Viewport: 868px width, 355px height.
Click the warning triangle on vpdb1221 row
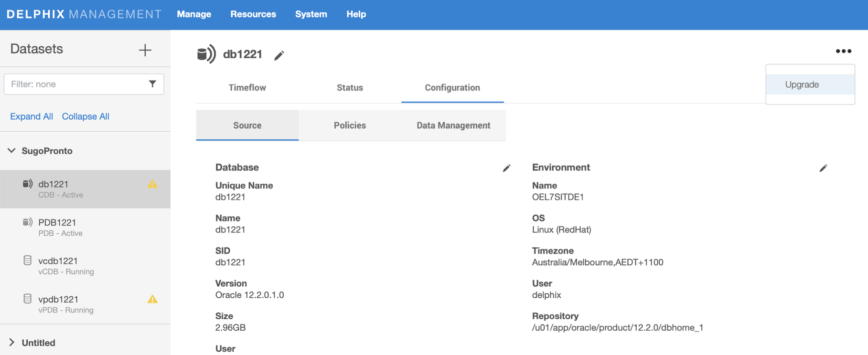152,299
